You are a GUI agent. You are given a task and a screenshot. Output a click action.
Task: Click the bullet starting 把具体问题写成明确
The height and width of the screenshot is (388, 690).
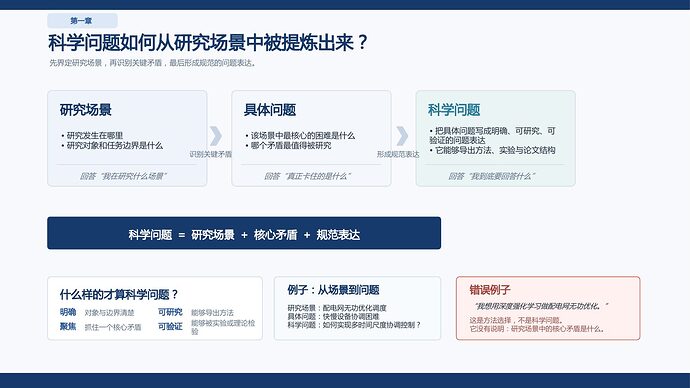pyautogui.click(x=492, y=135)
